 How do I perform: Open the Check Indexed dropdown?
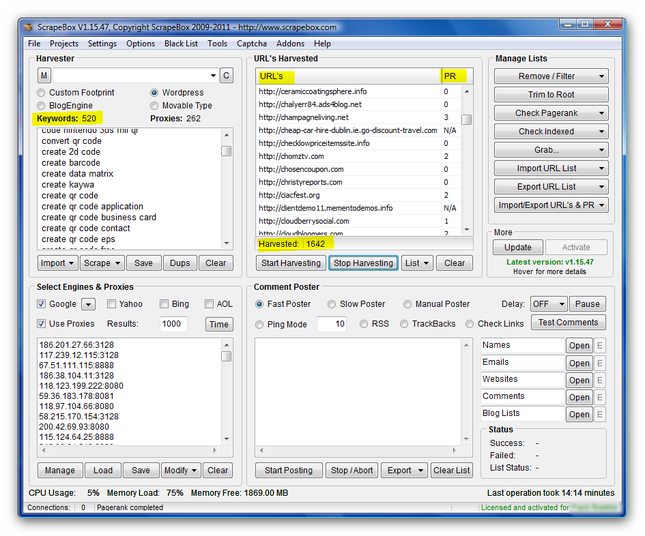point(551,132)
